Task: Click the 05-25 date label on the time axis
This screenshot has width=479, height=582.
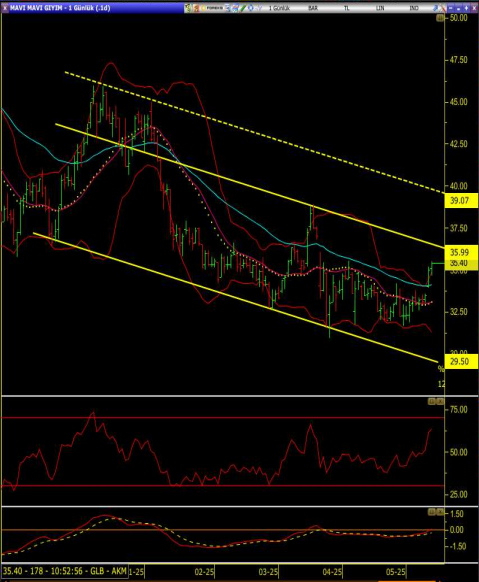Action: (x=396, y=572)
